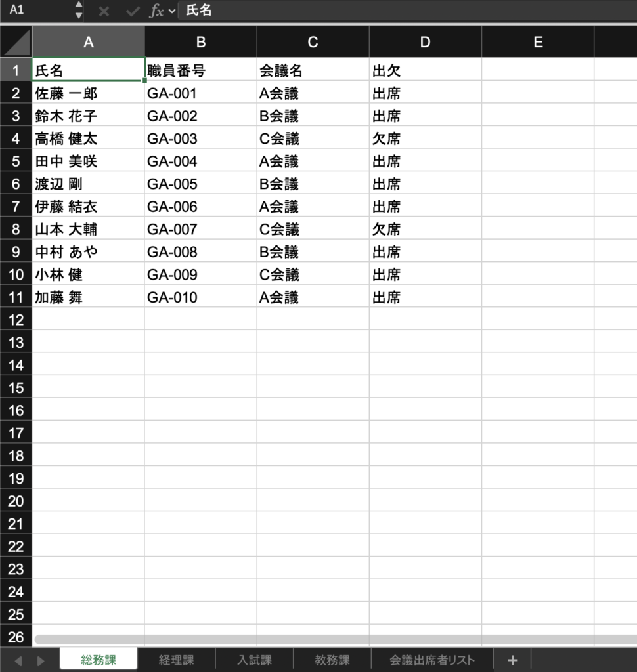Open the 教務課 sheet tab
Viewport: 637px width, 672px height.
click(x=332, y=660)
